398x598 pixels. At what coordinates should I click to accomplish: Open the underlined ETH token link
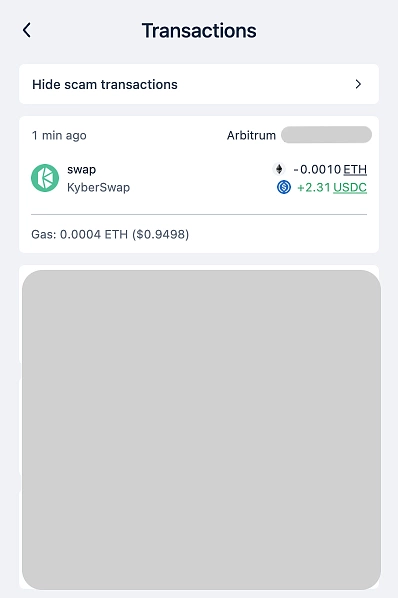tap(355, 169)
